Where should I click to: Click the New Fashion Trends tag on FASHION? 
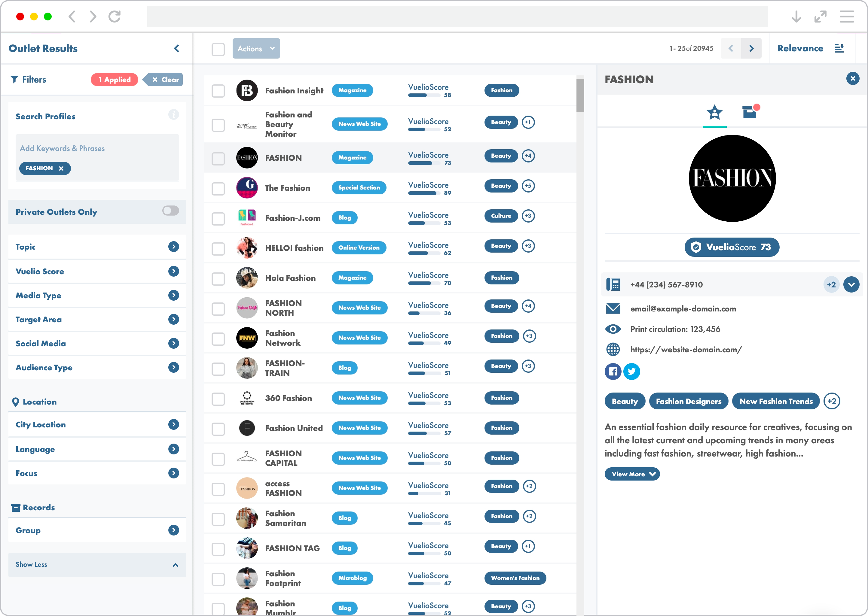[x=776, y=401]
